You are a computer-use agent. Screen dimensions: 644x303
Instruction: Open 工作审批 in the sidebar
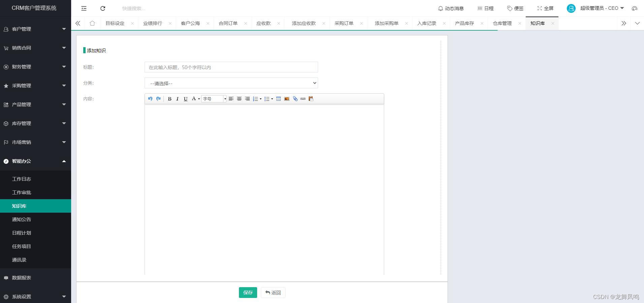pos(35,192)
